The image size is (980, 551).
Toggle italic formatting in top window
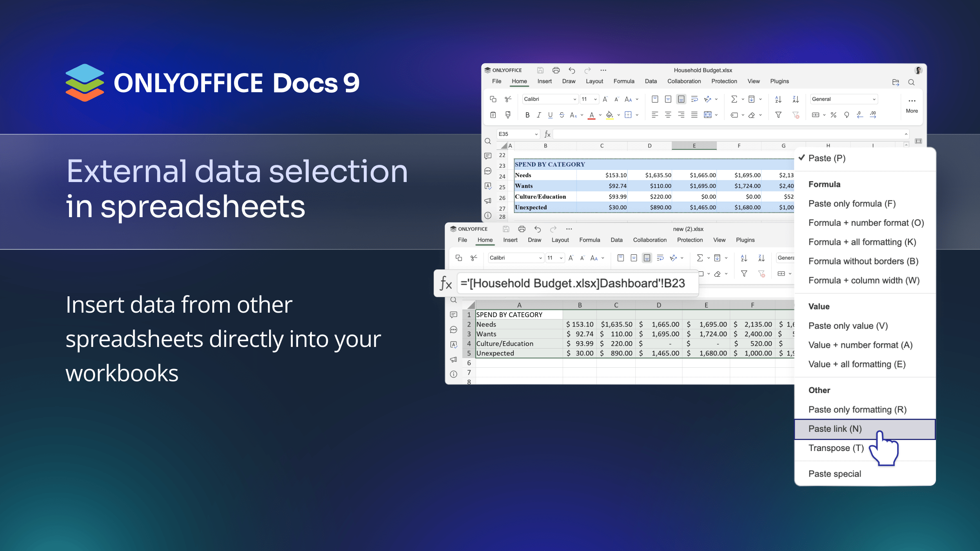539,115
